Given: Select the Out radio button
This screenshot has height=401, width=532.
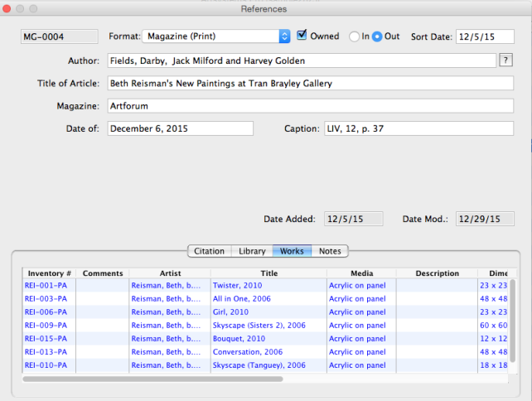Looking at the screenshot, I should click(x=377, y=36).
